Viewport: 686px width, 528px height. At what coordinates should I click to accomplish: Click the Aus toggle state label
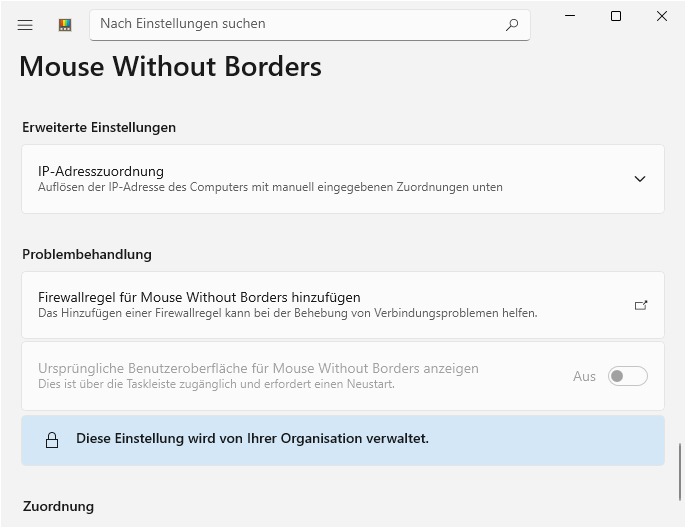pyautogui.click(x=584, y=376)
